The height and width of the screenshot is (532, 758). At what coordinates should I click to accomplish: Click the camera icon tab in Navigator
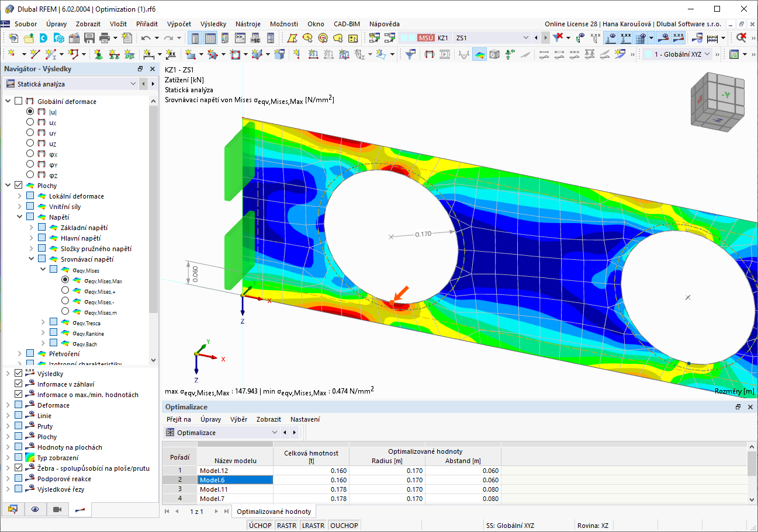(x=57, y=509)
